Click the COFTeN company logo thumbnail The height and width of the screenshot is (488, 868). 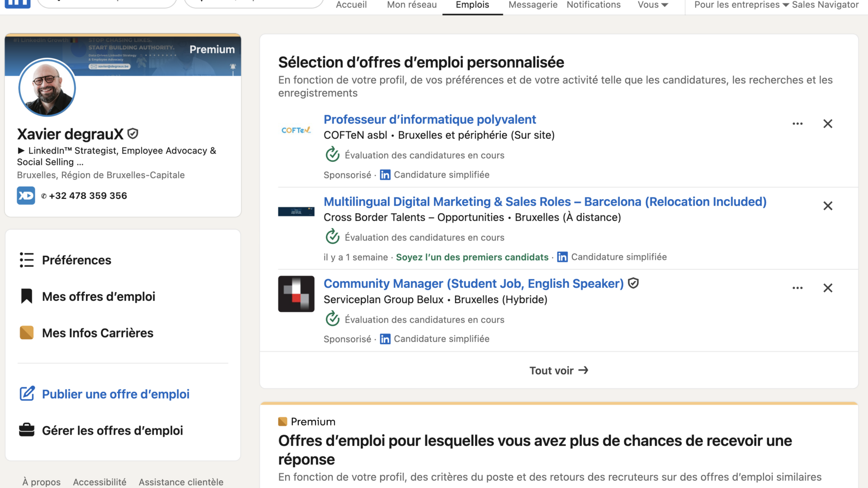(x=296, y=130)
